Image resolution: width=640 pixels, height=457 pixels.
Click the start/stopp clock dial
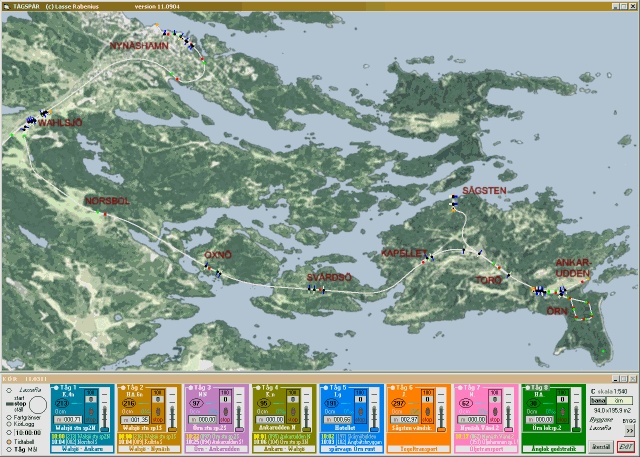point(36,405)
